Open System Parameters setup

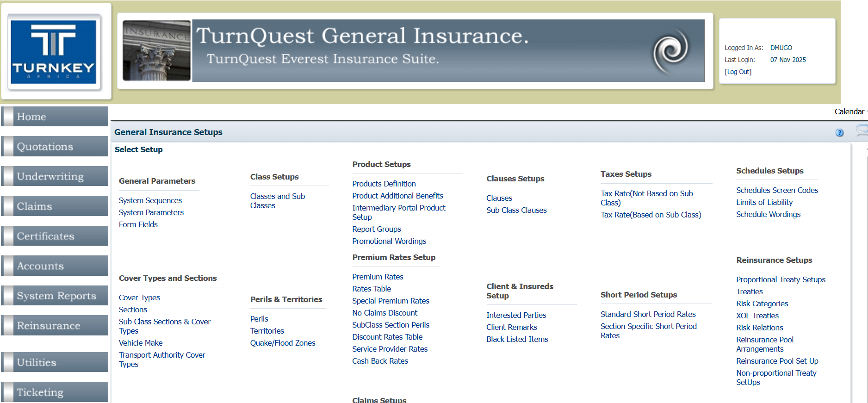click(151, 212)
